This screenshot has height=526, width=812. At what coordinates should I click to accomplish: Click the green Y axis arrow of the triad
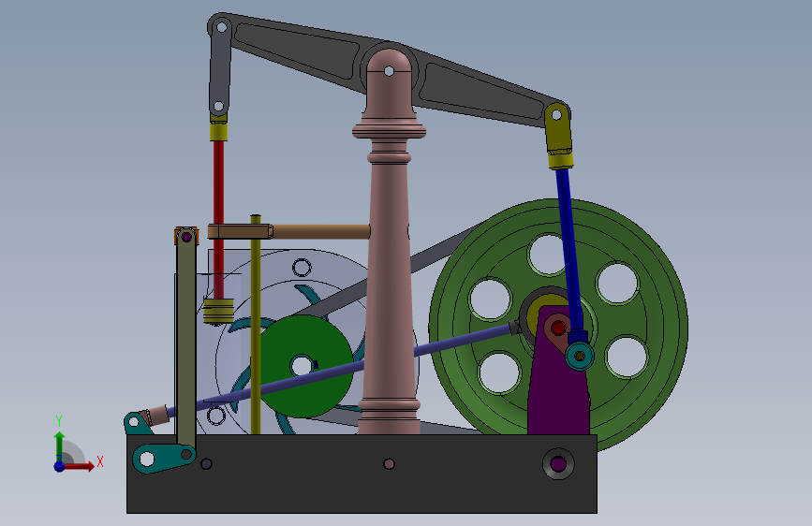coord(59,446)
